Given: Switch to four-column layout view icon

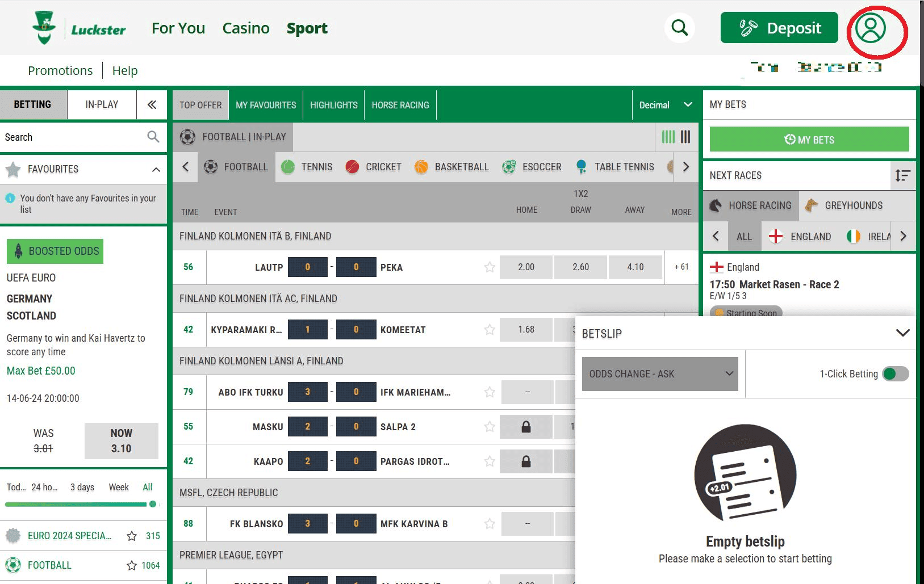Looking at the screenshot, I should click(x=668, y=137).
